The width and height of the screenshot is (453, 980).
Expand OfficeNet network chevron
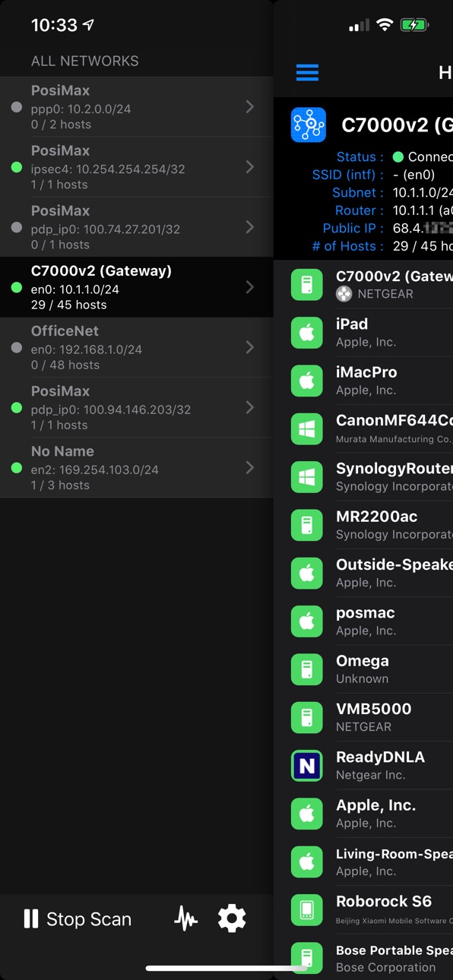point(249,347)
